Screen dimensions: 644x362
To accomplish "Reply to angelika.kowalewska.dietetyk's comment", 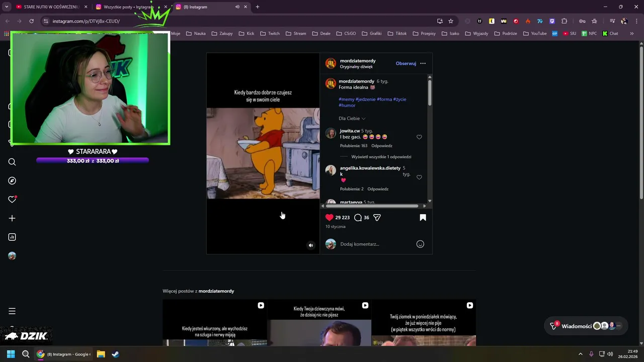I will point(378,189).
